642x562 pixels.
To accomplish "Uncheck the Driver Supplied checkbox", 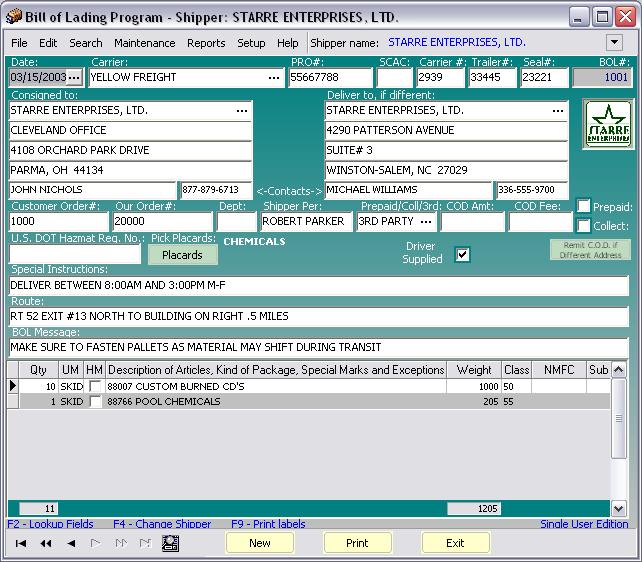I will tap(462, 255).
